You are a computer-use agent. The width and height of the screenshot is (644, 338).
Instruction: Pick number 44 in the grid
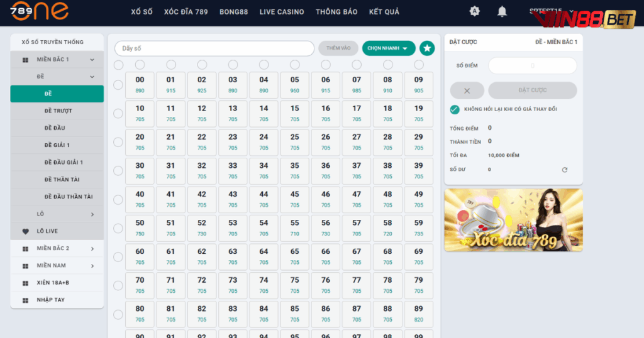click(x=264, y=199)
